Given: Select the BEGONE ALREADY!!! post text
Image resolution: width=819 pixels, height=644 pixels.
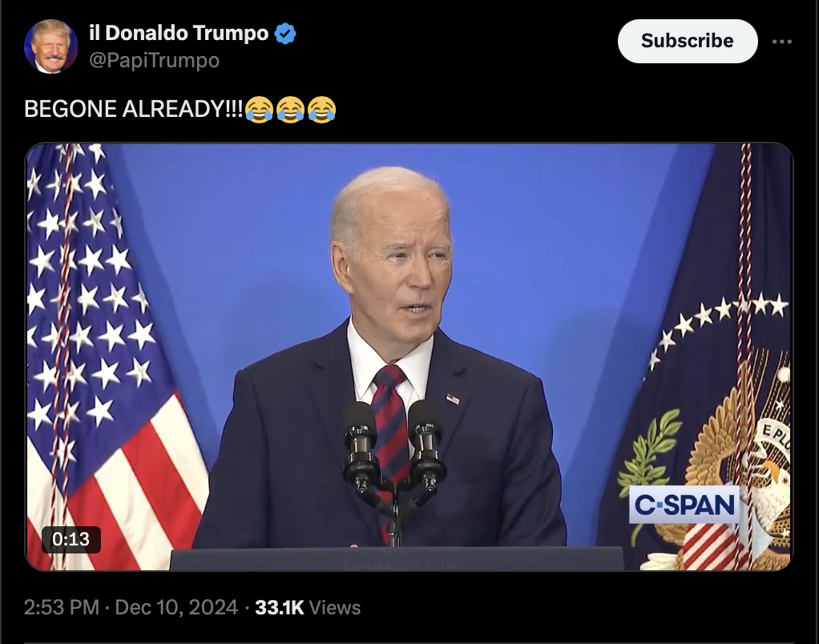Looking at the screenshot, I should coord(133,109).
